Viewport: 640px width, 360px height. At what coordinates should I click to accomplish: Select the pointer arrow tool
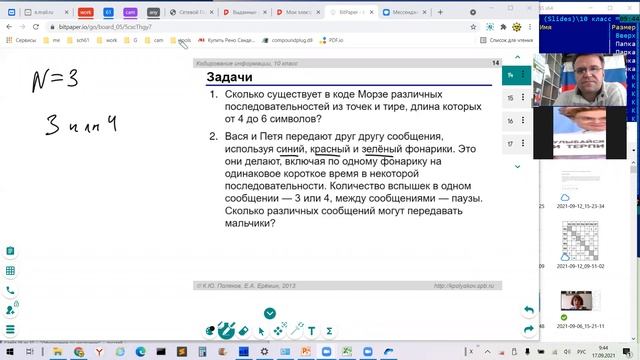[261, 331]
